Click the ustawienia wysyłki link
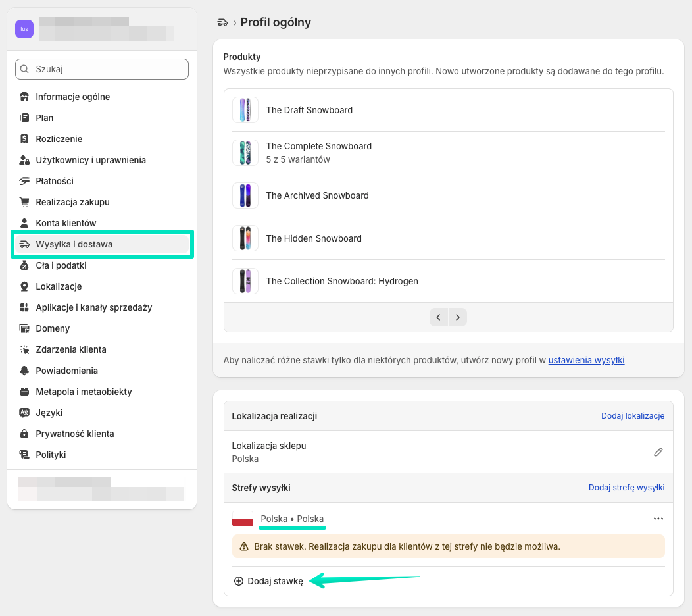The height and width of the screenshot is (616, 692). tap(586, 360)
